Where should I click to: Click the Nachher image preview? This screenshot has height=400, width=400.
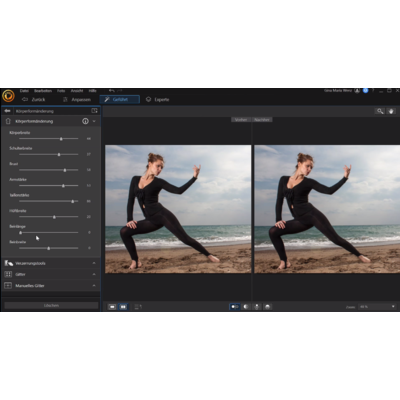pyautogui.click(x=327, y=209)
